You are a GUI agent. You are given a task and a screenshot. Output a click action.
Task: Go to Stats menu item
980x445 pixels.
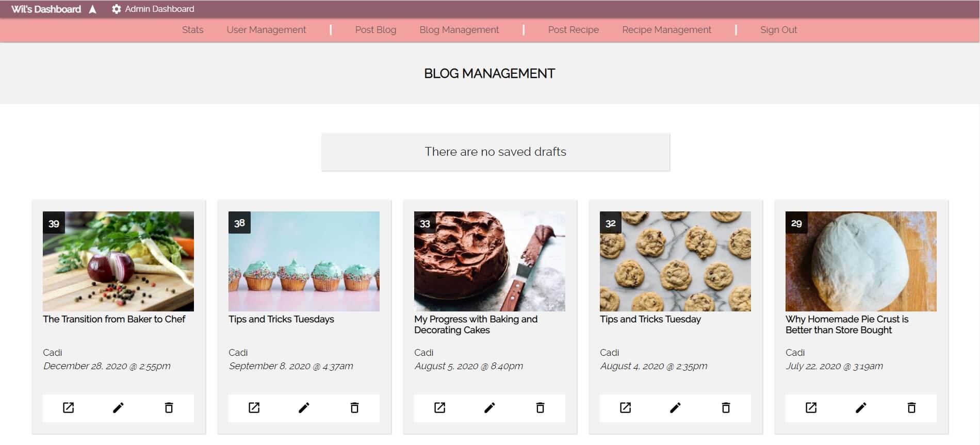(x=192, y=30)
